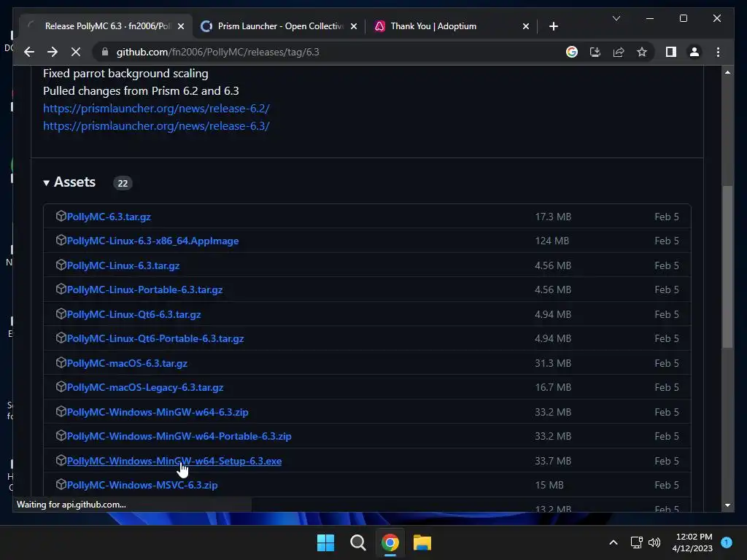The height and width of the screenshot is (560, 747).
Task: Click the address bar URL
Action: tap(217, 52)
